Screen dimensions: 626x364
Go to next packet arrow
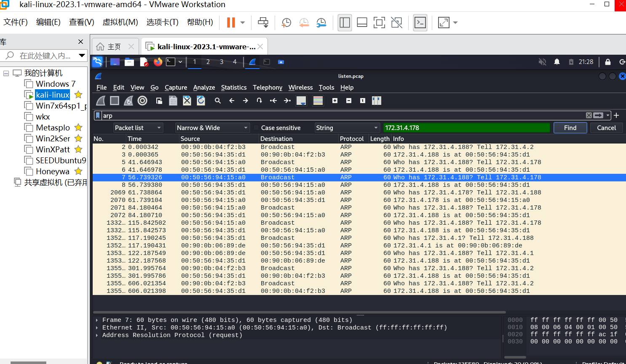pyautogui.click(x=246, y=101)
